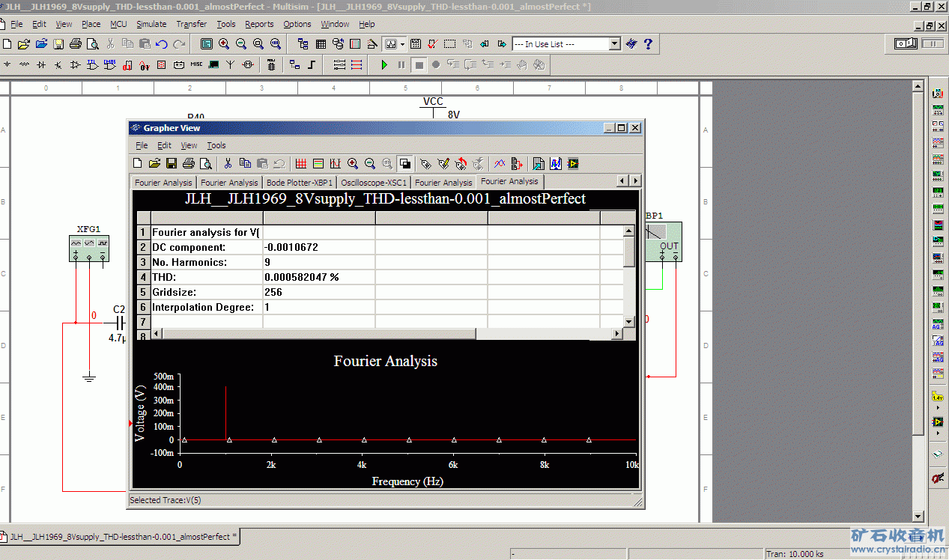Click the multimeter instrument icon

[x=937, y=94]
